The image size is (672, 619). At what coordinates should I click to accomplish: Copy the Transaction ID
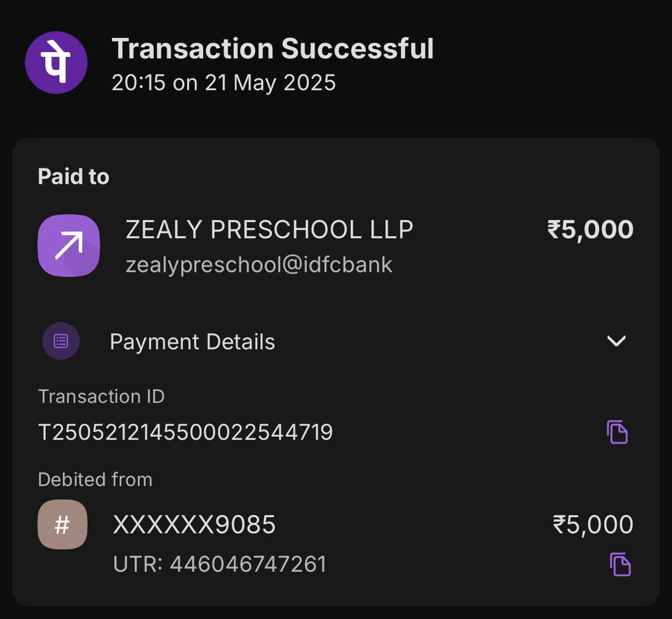617,432
